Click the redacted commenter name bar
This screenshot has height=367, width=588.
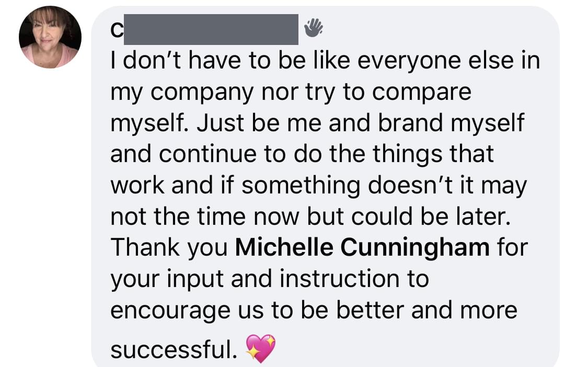pyautogui.click(x=211, y=29)
